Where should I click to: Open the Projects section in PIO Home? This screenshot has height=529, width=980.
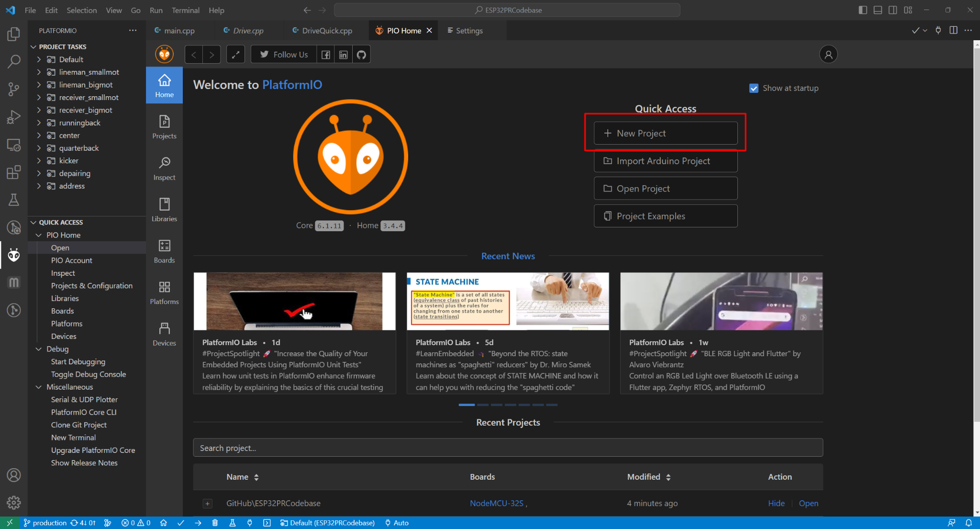164,127
